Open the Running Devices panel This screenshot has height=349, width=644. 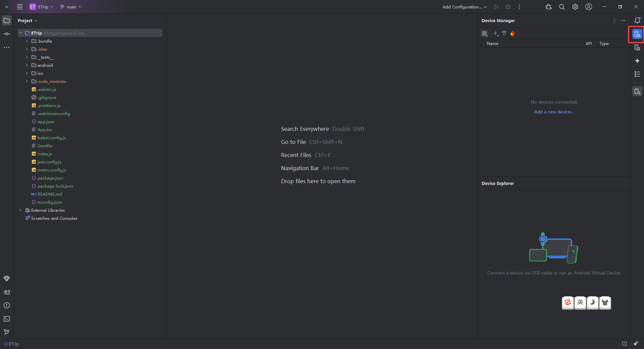(637, 48)
